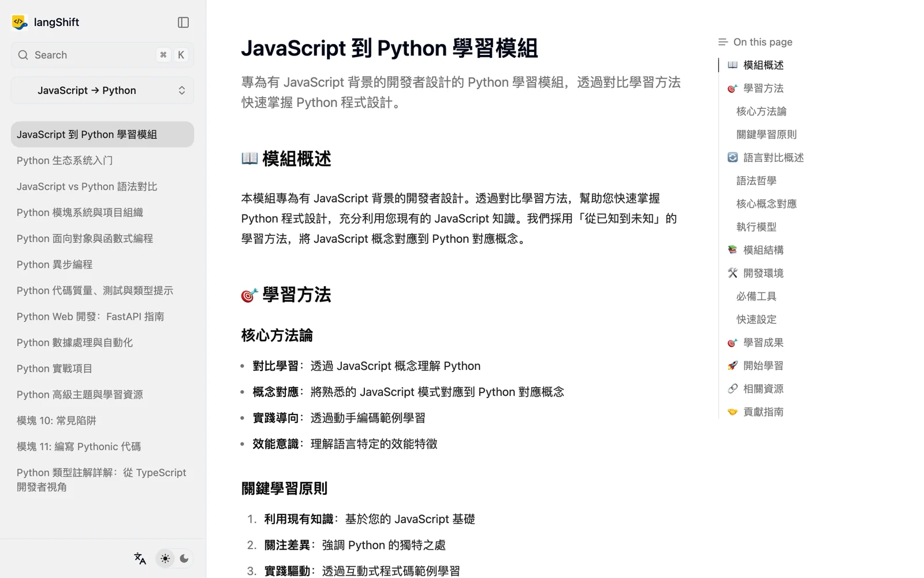Screen dimensions: 924x578
Task: Open 模塊 10: 常見陷阱 page
Action: [102, 420]
